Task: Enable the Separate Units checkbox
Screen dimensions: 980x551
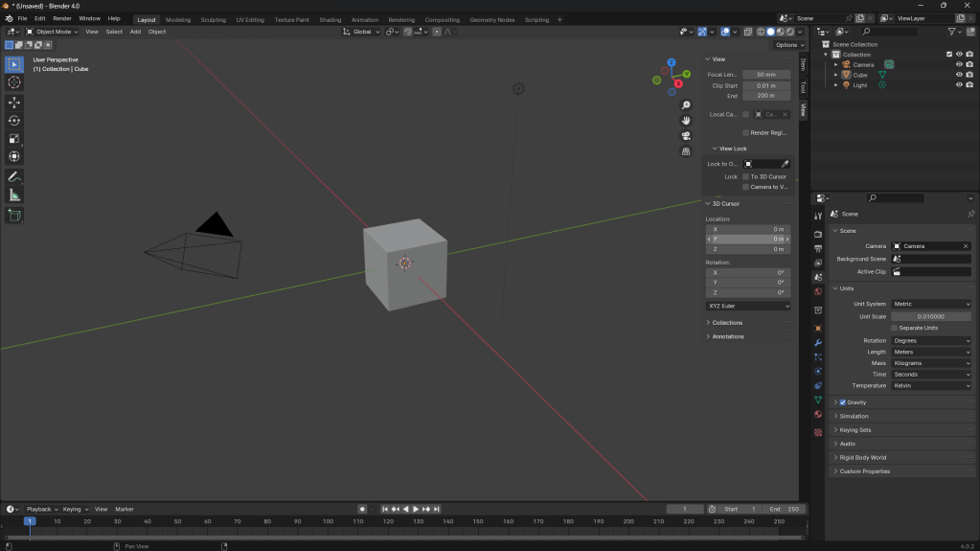Action: 894,328
